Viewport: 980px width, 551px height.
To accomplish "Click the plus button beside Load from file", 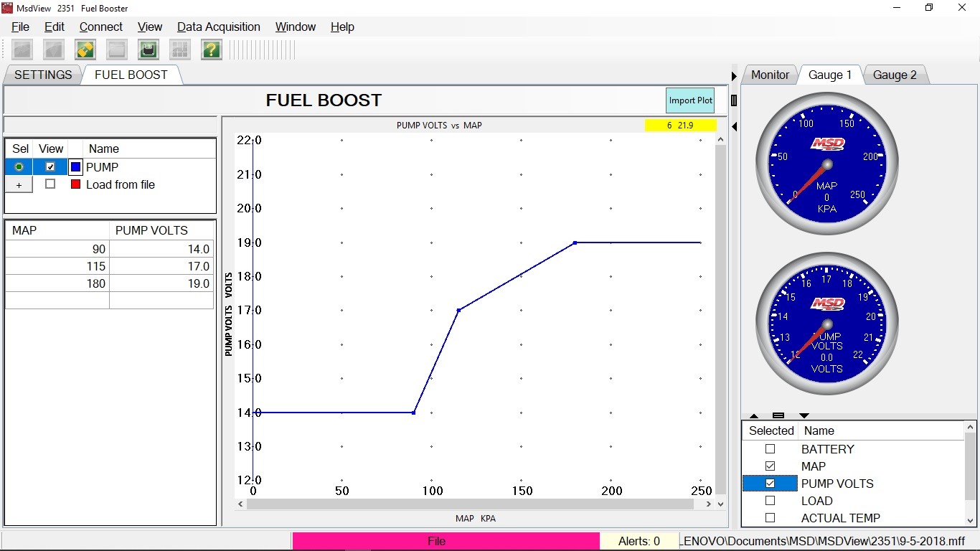I will [19, 185].
